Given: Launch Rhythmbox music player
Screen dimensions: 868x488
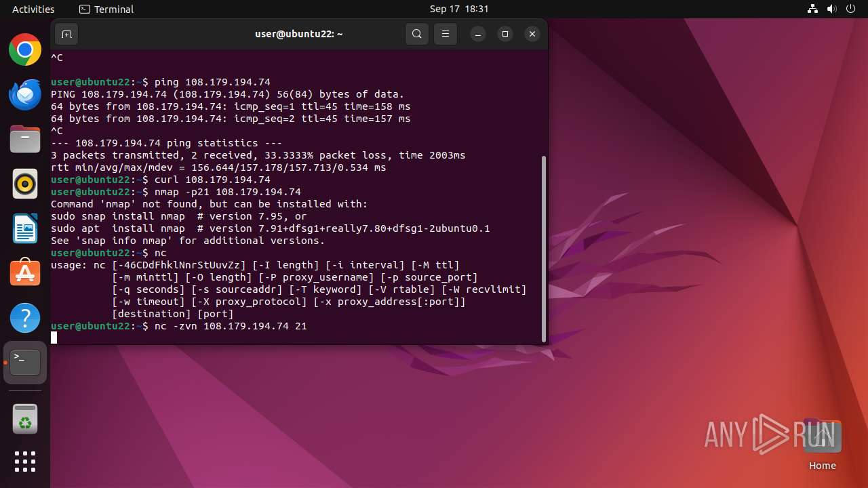Looking at the screenshot, I should 25,184.
